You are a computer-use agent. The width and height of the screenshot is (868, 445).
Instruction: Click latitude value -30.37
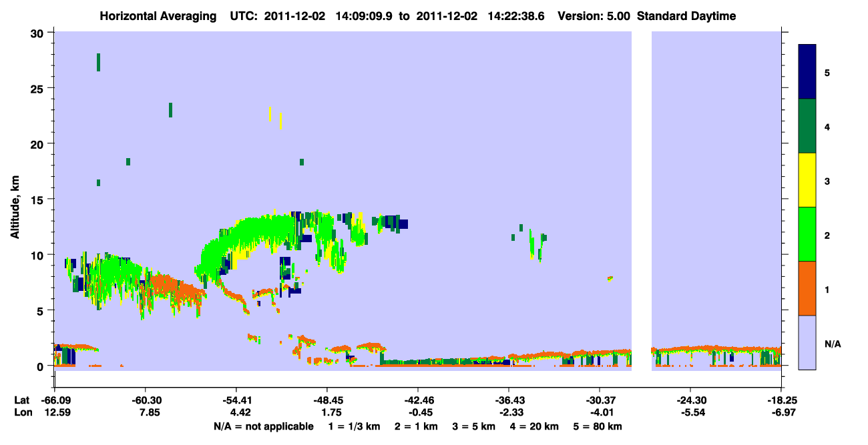600,400
